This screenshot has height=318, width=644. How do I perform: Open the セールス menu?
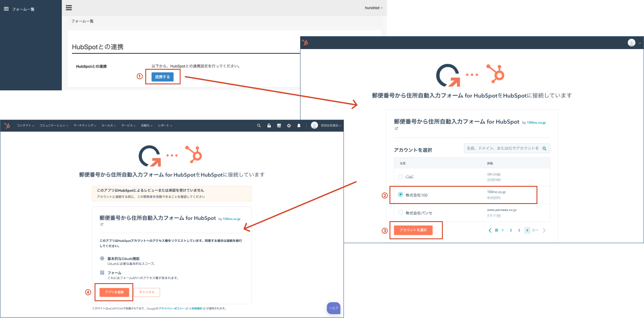[110, 126]
